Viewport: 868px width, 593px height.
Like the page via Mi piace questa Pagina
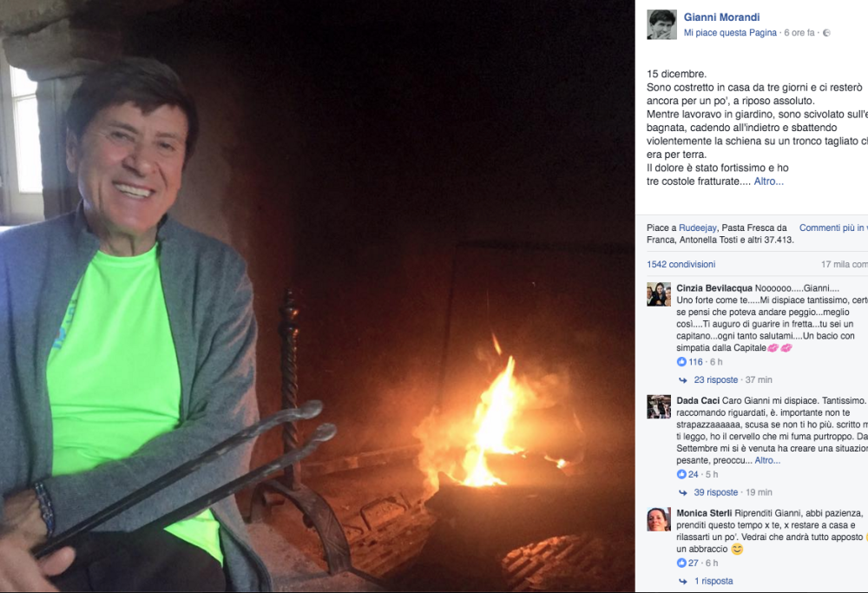730,33
